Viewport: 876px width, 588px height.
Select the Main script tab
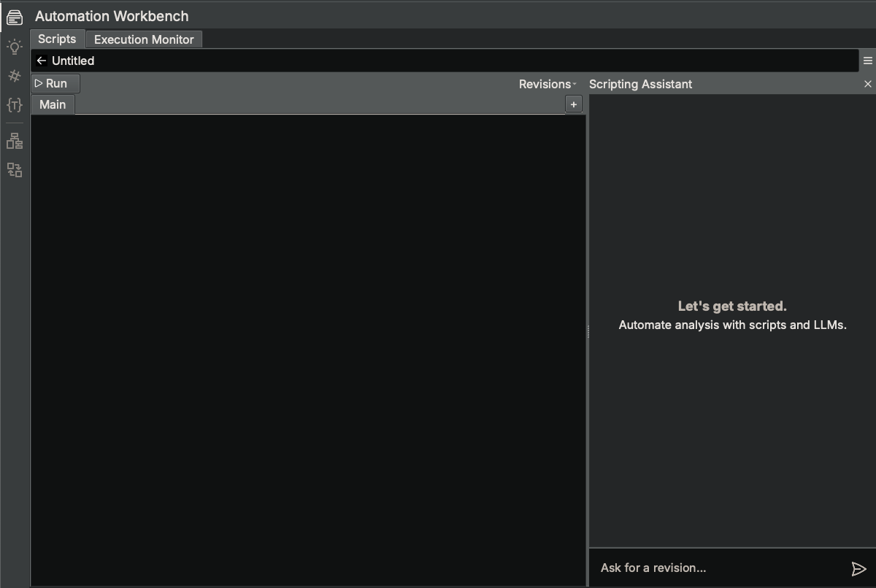pos(53,104)
